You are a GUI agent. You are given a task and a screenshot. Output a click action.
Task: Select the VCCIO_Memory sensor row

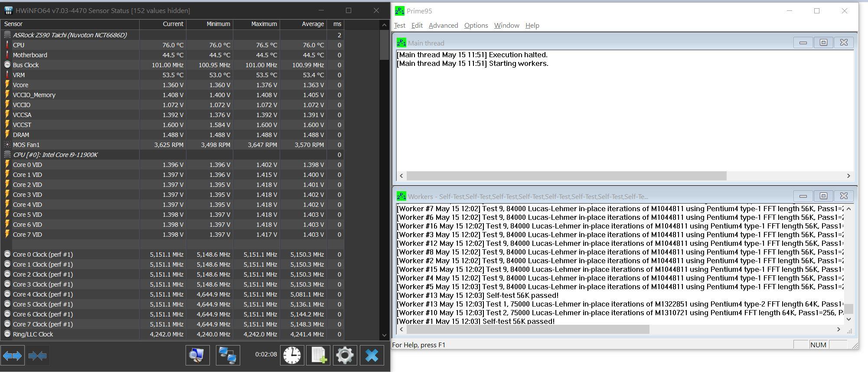173,95
